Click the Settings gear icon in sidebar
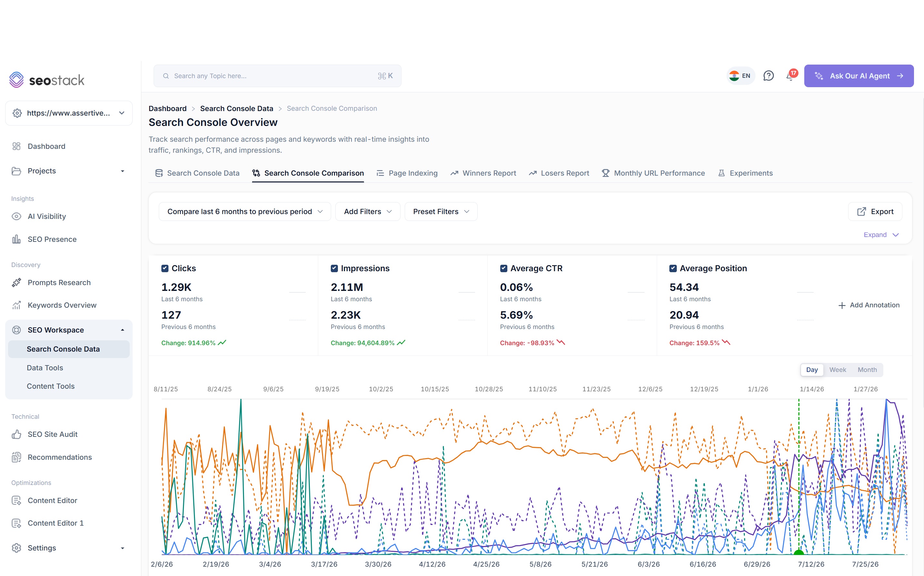 [x=16, y=548]
